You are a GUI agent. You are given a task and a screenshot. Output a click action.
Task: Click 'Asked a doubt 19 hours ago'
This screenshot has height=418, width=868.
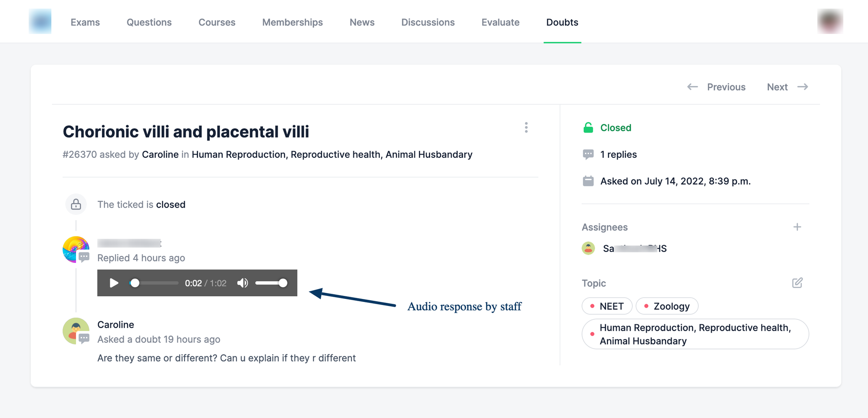coord(159,339)
